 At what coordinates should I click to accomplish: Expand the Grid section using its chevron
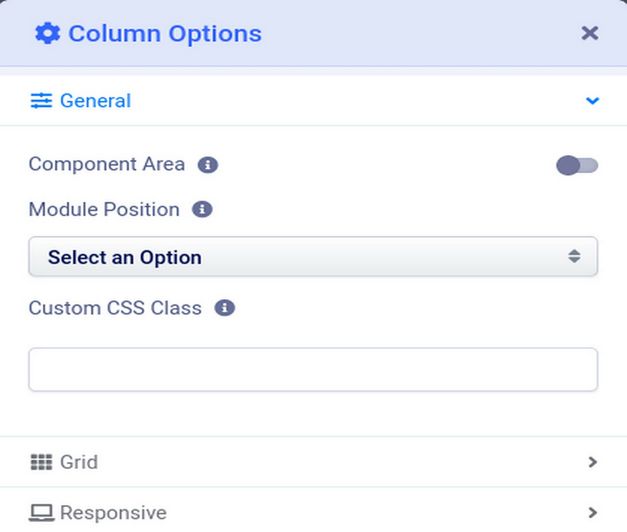pos(593,462)
